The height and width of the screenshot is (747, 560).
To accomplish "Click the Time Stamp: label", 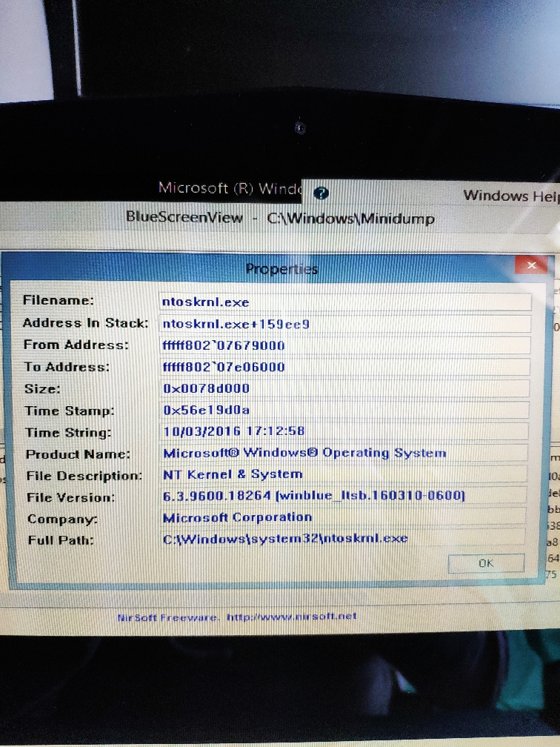I will [x=70, y=411].
